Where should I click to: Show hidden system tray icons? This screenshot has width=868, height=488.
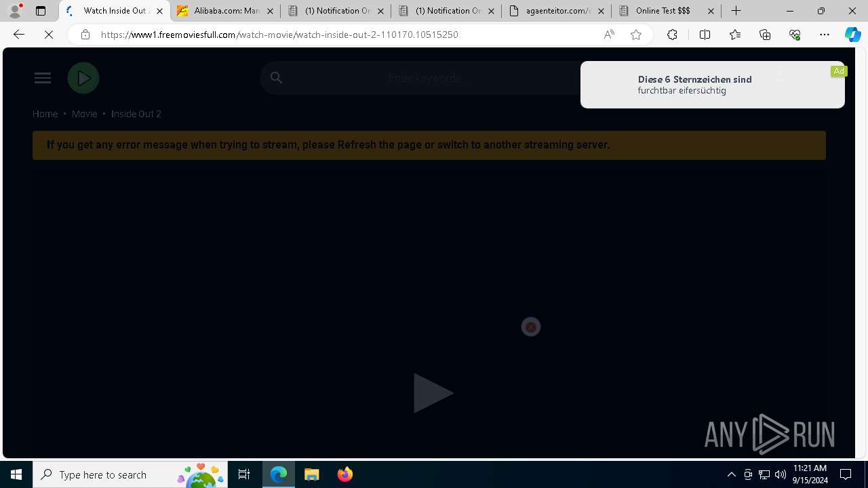(x=731, y=474)
